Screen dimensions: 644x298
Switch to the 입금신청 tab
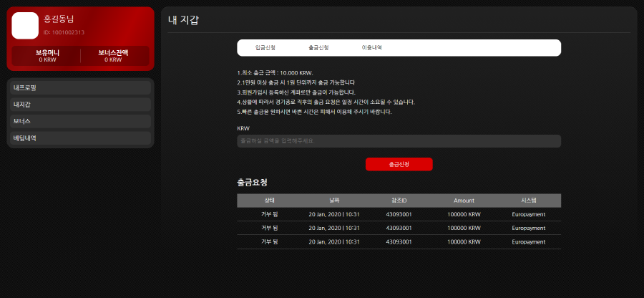pos(265,48)
